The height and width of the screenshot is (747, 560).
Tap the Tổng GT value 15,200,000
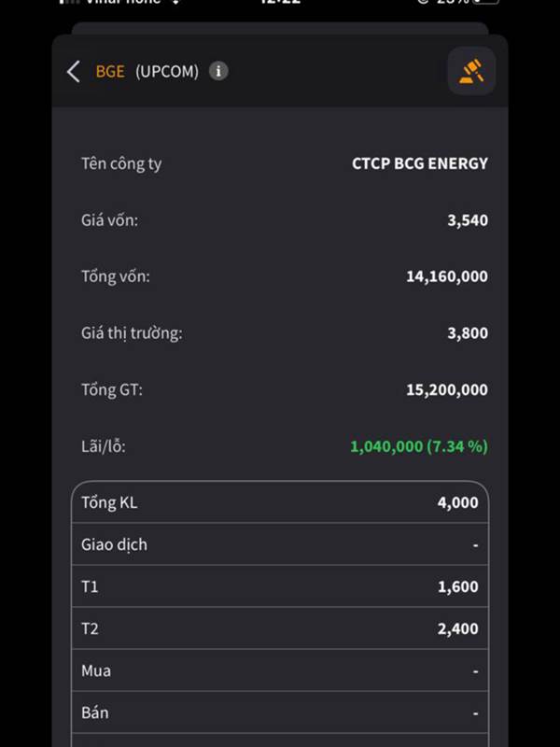click(447, 389)
